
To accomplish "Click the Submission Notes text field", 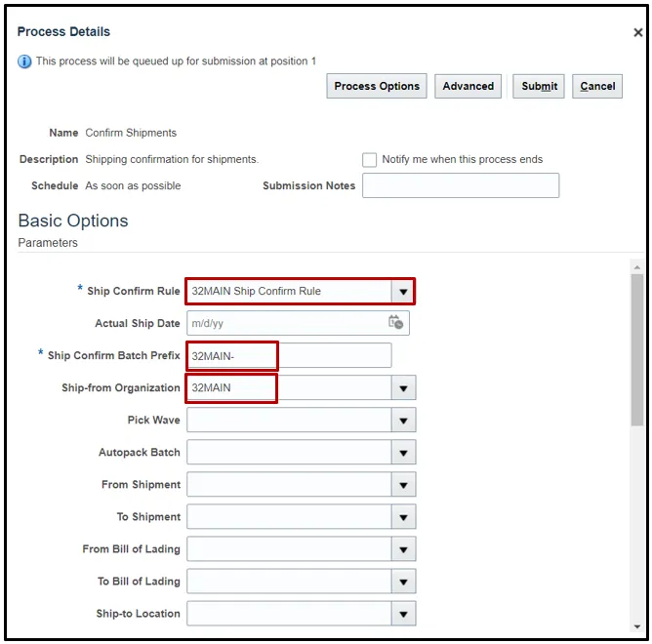I will click(x=461, y=185).
